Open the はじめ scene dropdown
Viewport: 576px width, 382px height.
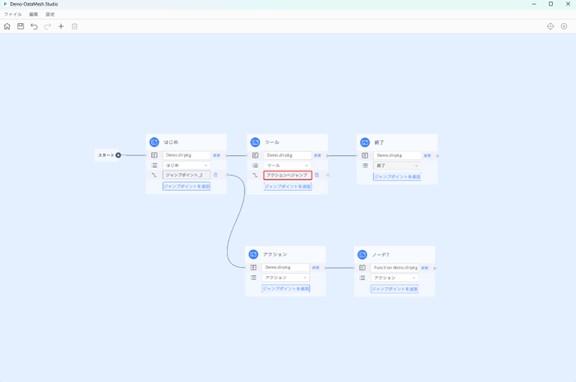[x=186, y=165]
